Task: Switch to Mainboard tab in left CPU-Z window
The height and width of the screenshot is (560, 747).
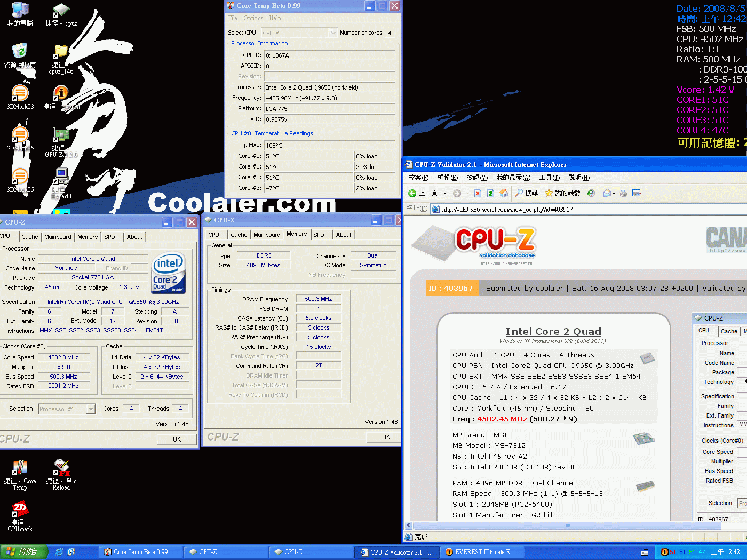Action: 58,237
